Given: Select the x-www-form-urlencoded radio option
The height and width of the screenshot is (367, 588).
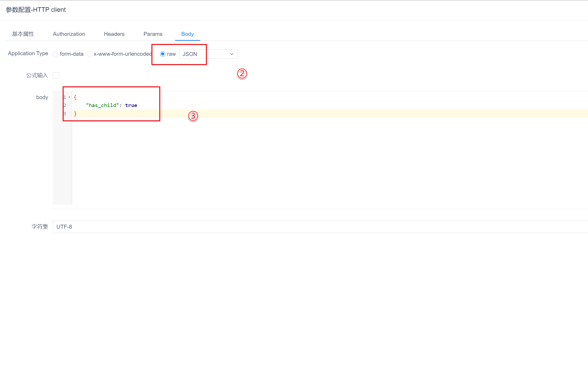Looking at the screenshot, I should click(x=90, y=54).
